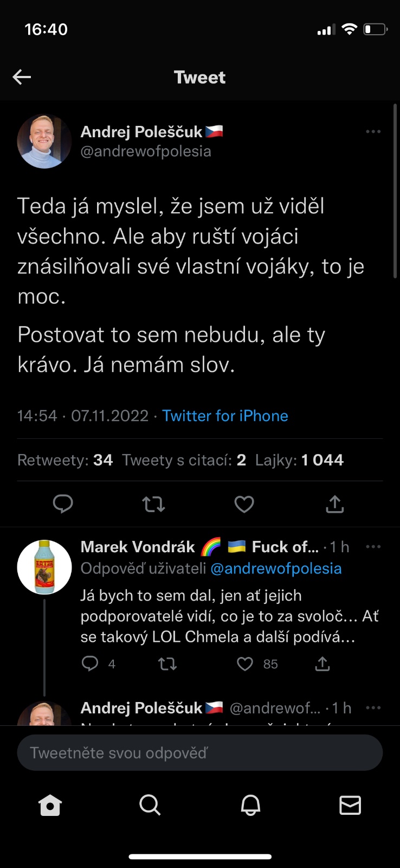400x868 pixels.
Task: Tap the back arrow in header
Action: point(22,77)
